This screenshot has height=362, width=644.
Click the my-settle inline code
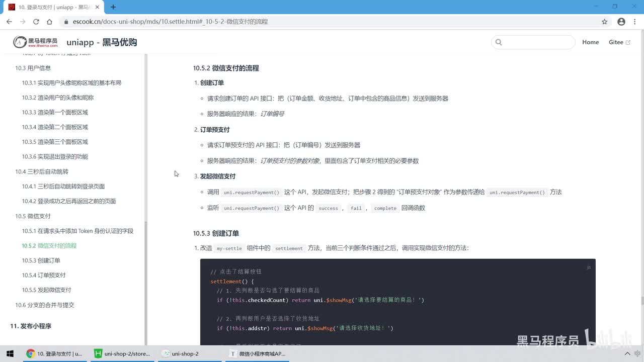pyautogui.click(x=229, y=248)
